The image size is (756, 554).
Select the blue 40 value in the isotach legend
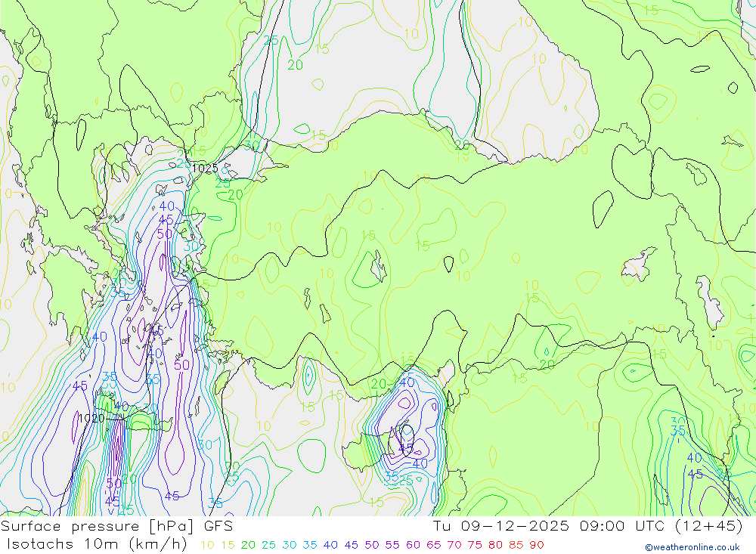[330, 545]
